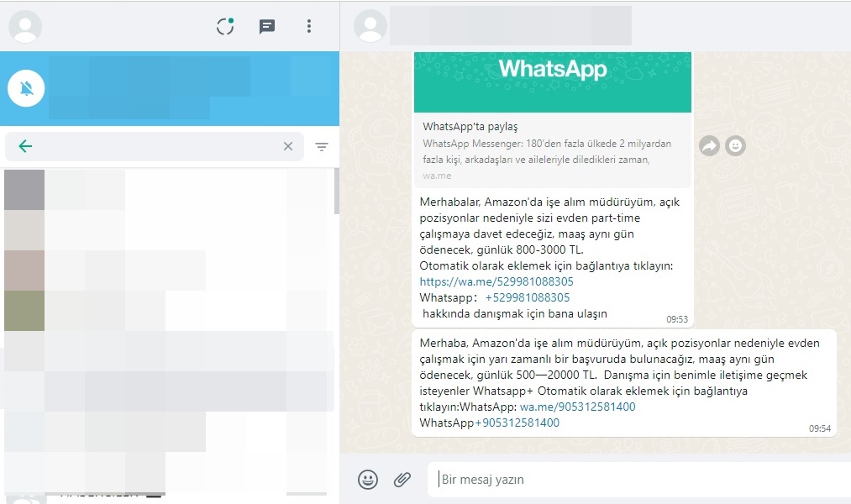Click the chat list scrollbar

337,191
